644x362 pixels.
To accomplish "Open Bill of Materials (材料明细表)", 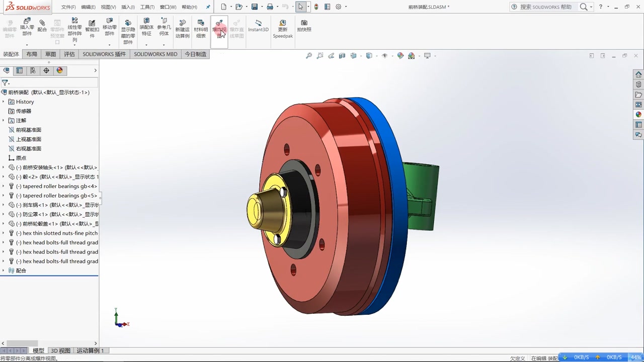I will click(201, 29).
